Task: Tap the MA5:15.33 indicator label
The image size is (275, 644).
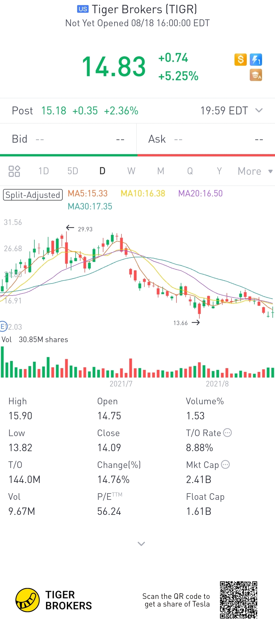Action: (x=88, y=193)
